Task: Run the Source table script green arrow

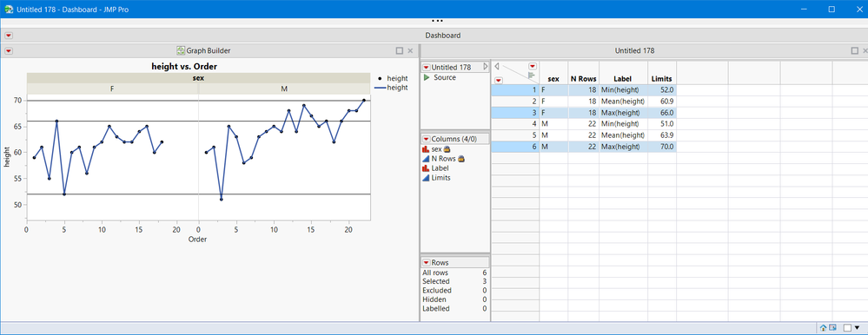Action: 427,78
